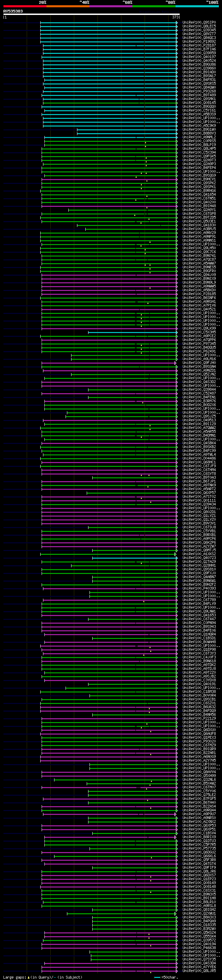Select label UniRef100_B9IH48
This screenshot has width=222, height=980.
tap(199, 206)
